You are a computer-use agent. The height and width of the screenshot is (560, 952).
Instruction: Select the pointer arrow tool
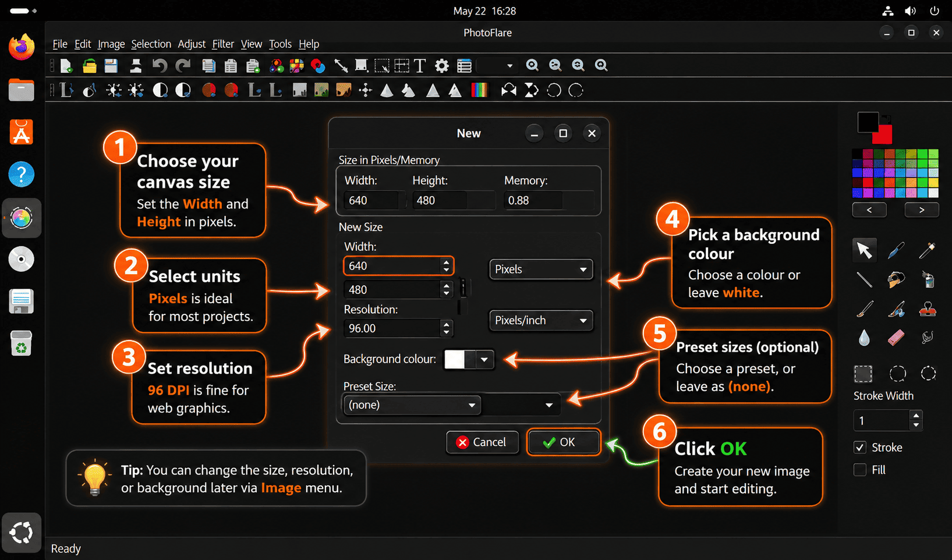point(864,250)
